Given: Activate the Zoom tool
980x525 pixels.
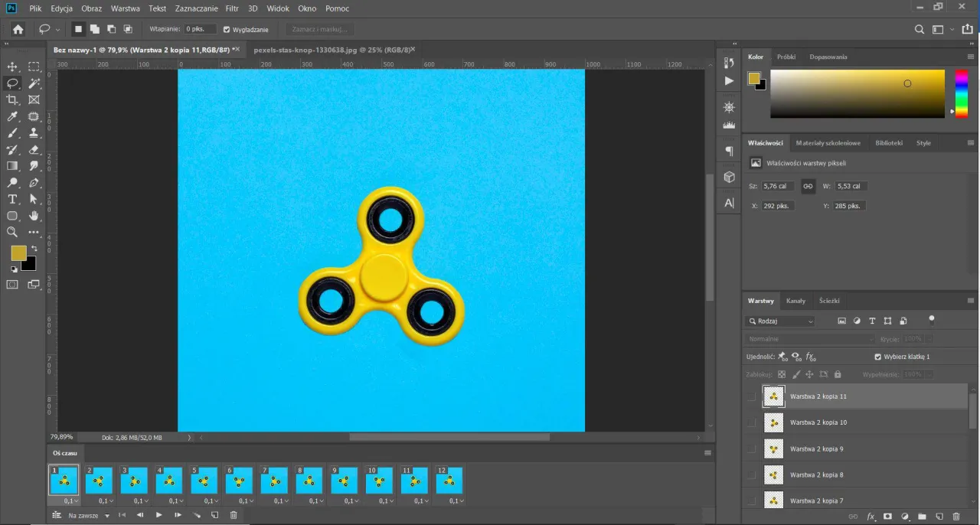Looking at the screenshot, I should [12, 233].
